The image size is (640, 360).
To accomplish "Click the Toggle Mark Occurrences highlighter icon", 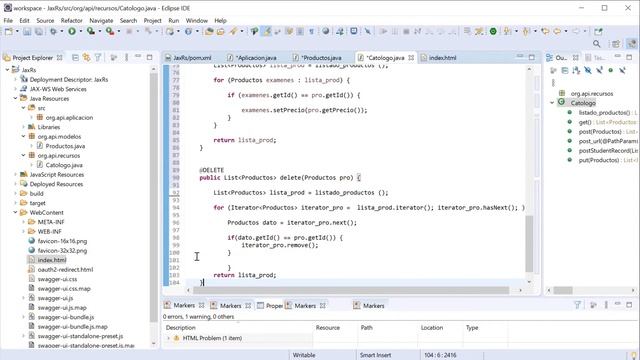I will pos(267,31).
